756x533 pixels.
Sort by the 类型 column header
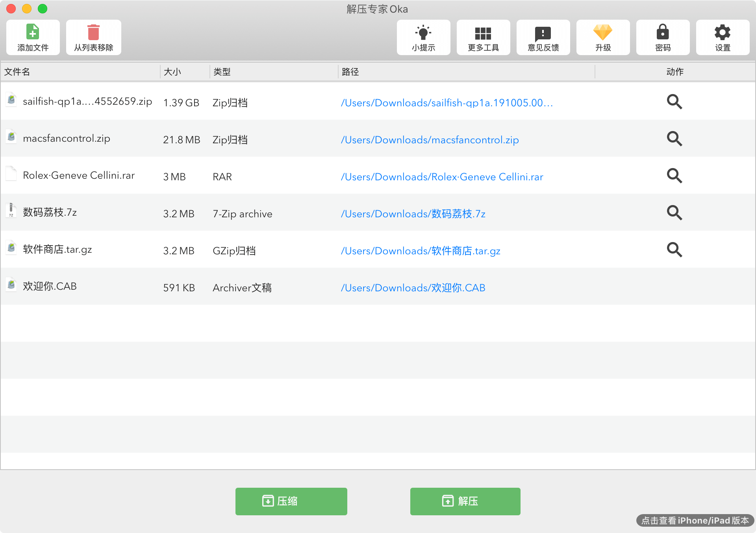click(x=222, y=72)
